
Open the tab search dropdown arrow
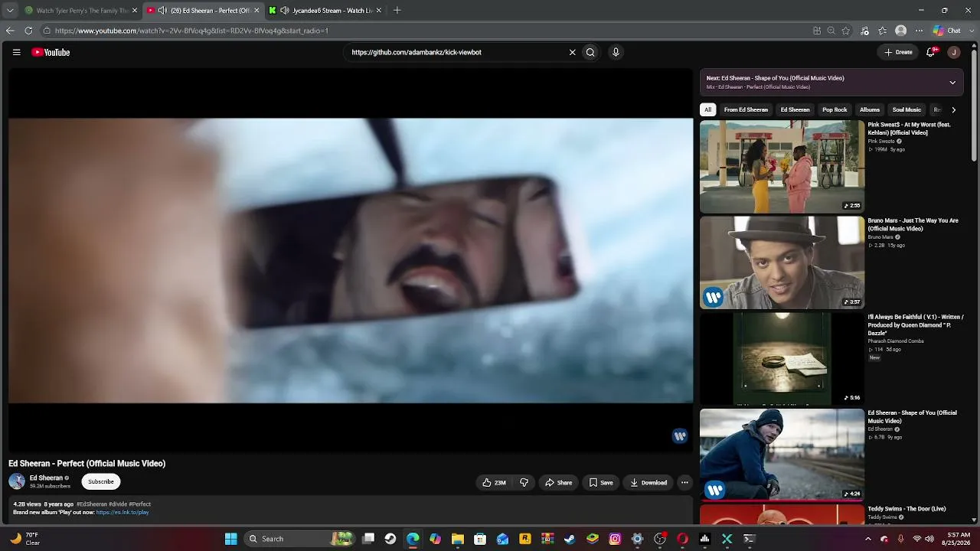click(10, 11)
